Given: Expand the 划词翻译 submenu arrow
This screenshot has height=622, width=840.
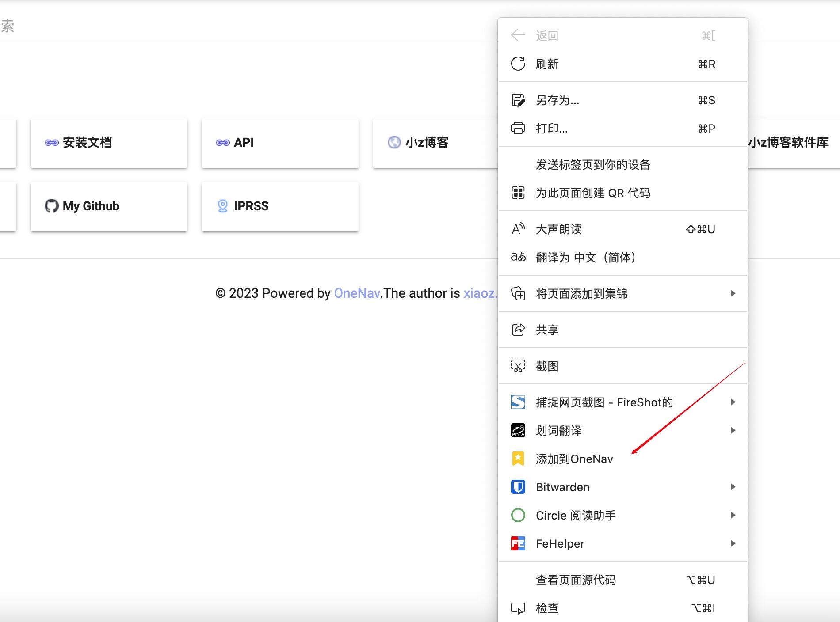Looking at the screenshot, I should pyautogui.click(x=733, y=430).
